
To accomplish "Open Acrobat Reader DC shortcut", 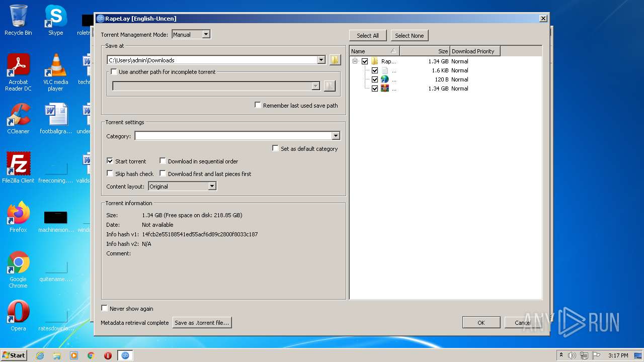I will click(x=18, y=72).
